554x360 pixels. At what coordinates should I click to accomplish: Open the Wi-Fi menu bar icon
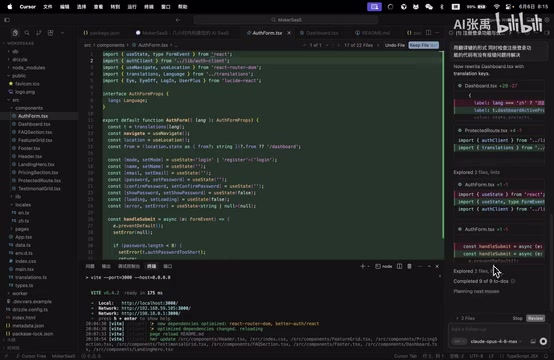tap(496, 7)
